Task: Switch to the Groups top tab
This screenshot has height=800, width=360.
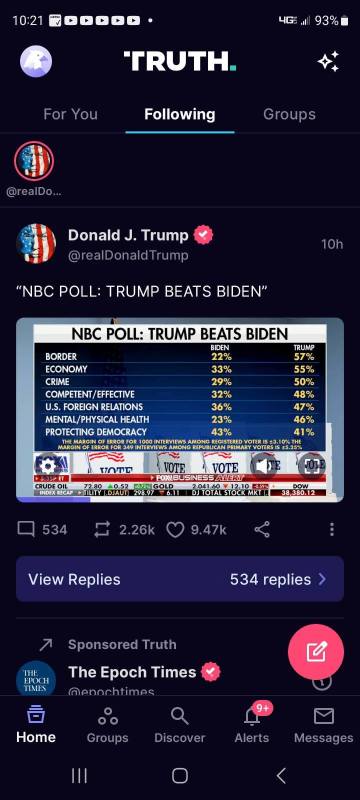Action: pos(289,114)
